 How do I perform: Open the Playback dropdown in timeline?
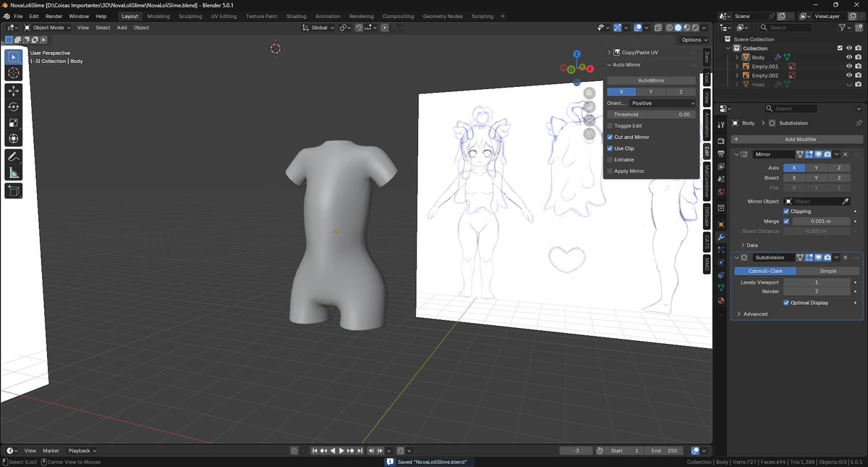(82, 450)
